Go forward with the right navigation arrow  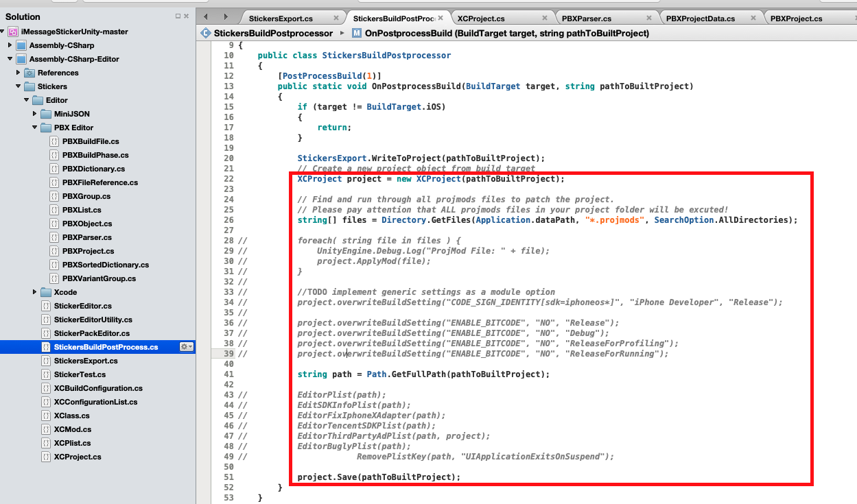226,16
